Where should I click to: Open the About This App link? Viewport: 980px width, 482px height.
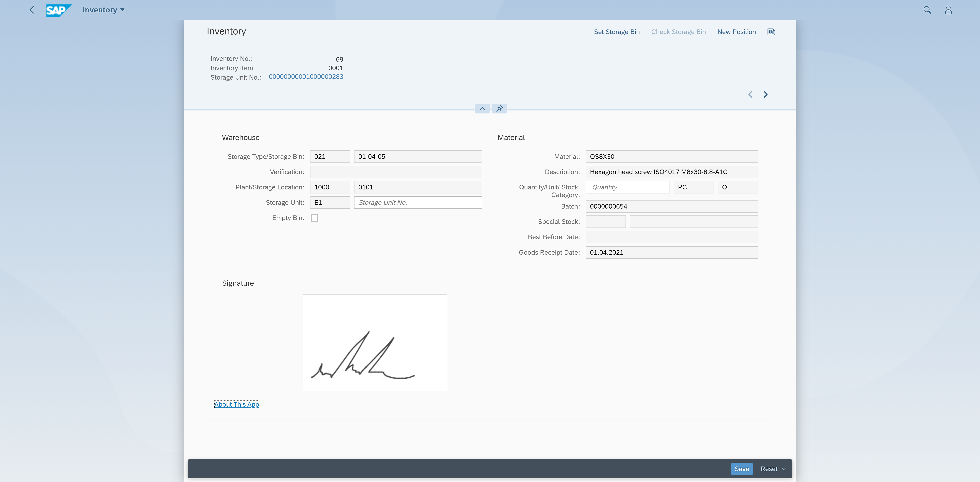click(x=237, y=404)
